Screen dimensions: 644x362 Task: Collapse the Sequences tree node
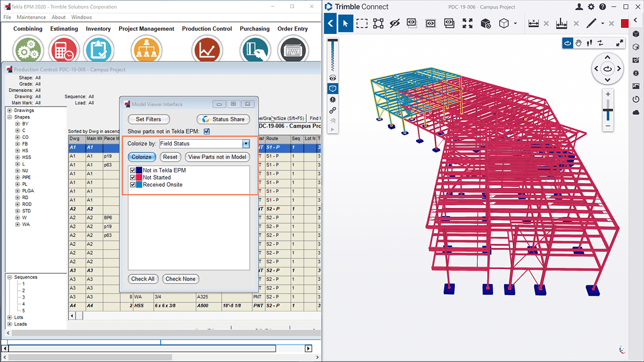(x=10, y=277)
